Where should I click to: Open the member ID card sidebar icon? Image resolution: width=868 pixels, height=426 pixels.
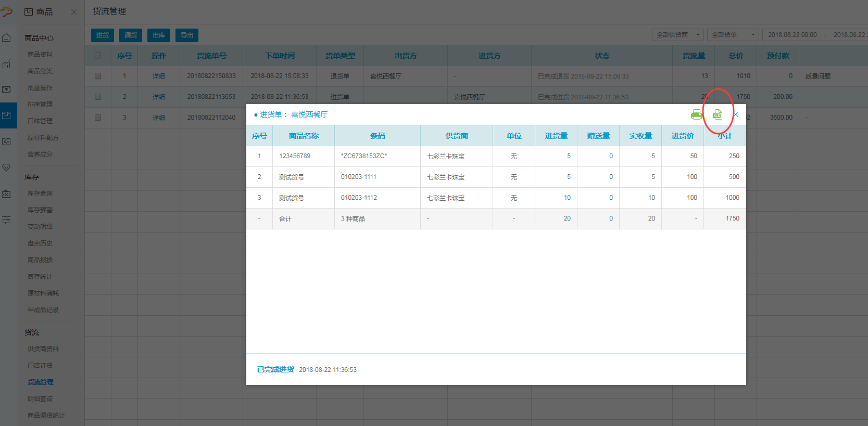click(6, 141)
